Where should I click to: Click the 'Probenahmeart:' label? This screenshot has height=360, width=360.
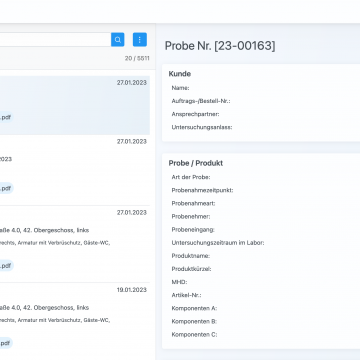pos(193,203)
